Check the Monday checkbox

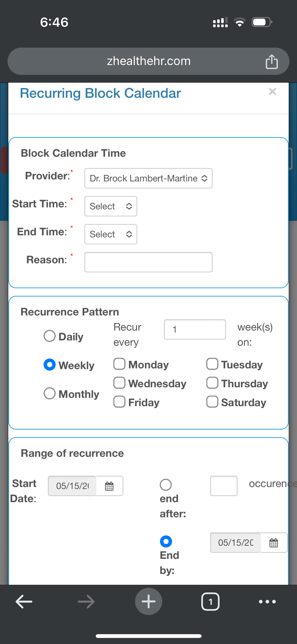[x=119, y=364]
